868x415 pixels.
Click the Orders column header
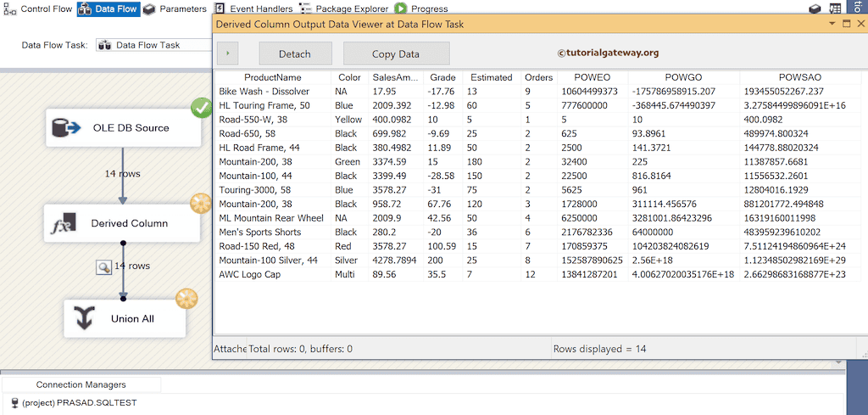[x=538, y=77]
